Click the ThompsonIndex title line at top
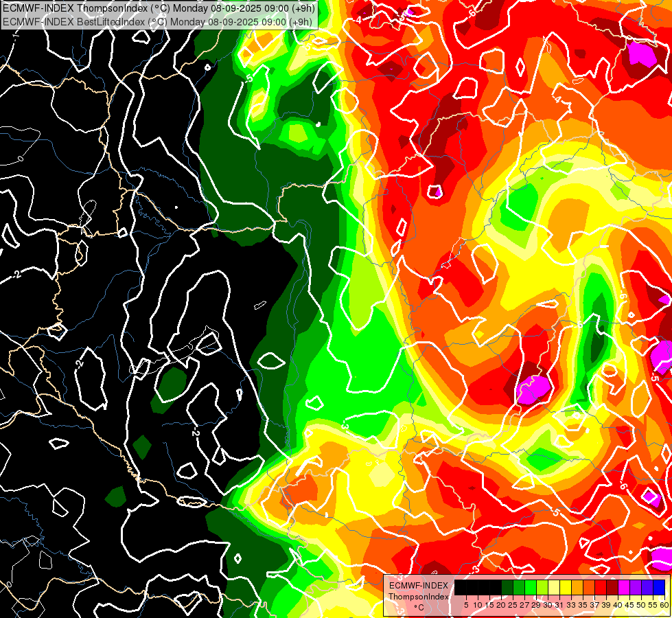This screenshot has height=618, width=672. (159, 8)
